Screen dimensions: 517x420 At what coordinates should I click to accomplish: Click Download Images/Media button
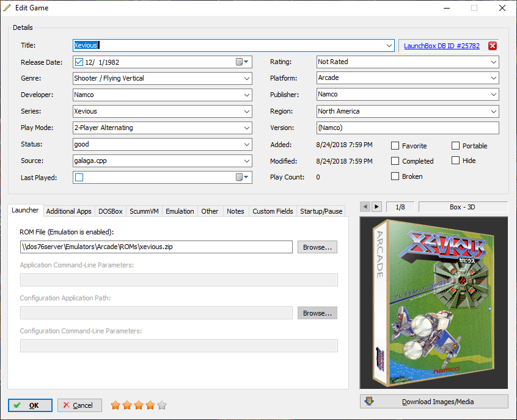[434, 402]
